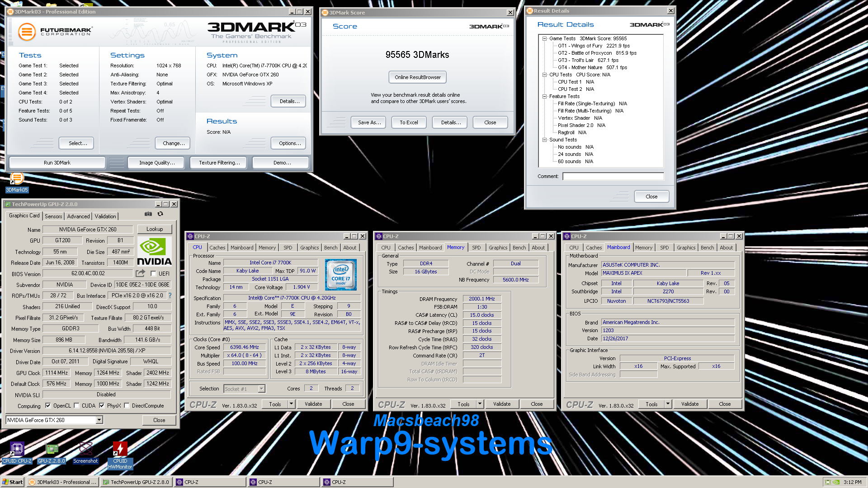Screen dimensions: 868x488
Task: Toggle the OpenCL checkbox
Action: (48, 405)
